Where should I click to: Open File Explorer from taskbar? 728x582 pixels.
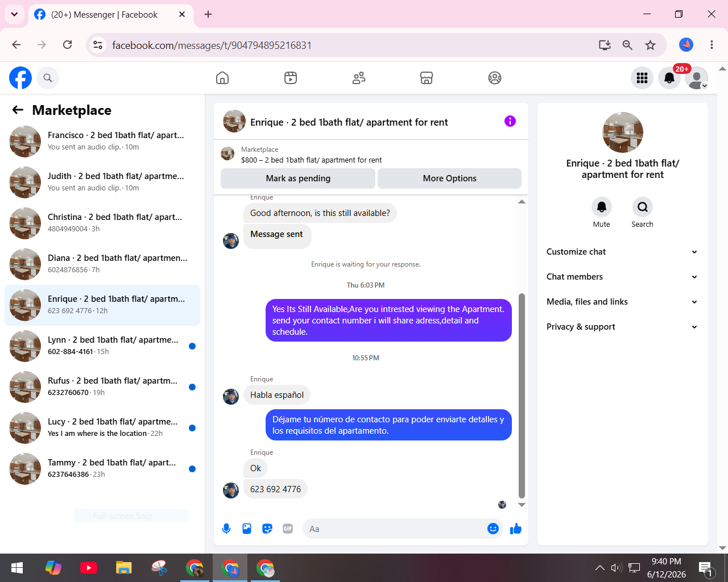click(124, 568)
